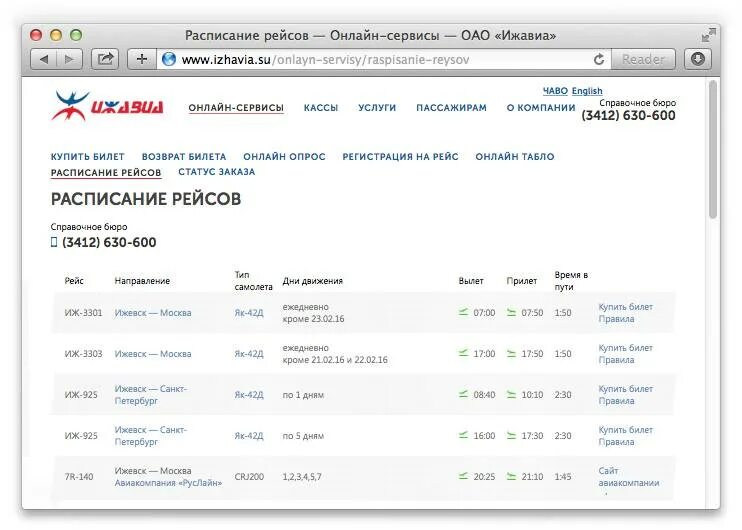Click Купить билет for flight ИЖ-3301
The image size is (742, 530).
click(x=626, y=307)
